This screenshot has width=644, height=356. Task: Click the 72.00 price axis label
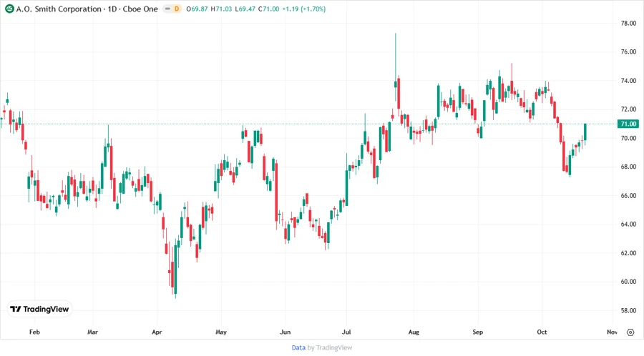(628, 109)
